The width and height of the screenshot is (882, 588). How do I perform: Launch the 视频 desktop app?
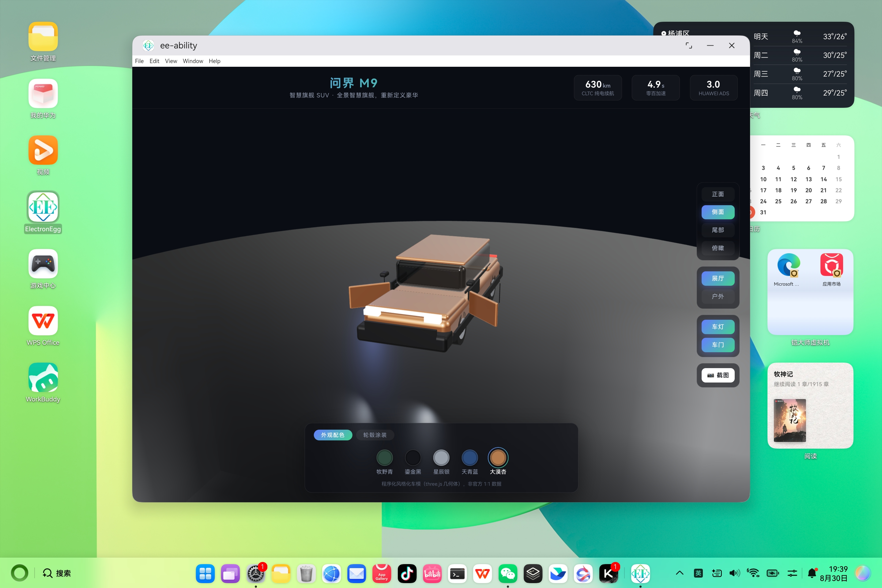[43, 150]
